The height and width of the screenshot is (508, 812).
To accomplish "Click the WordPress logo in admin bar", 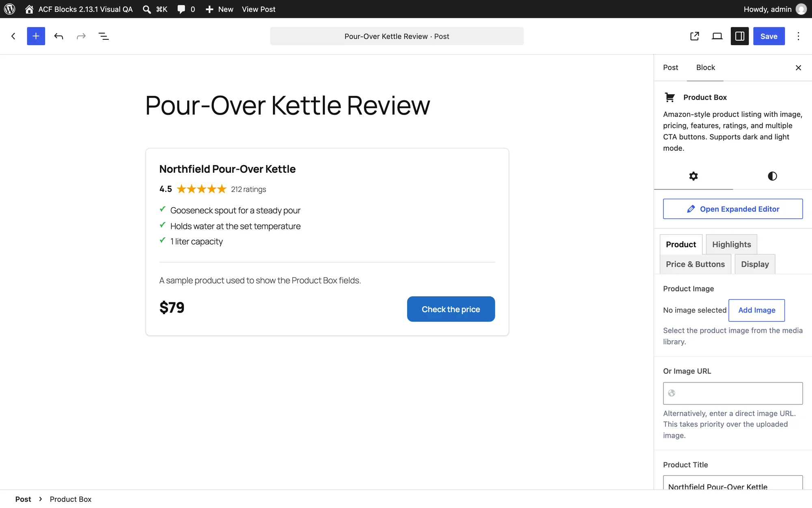I will point(10,9).
